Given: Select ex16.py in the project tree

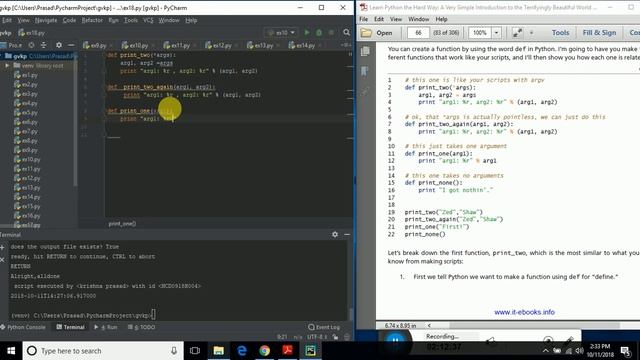Looking at the screenshot, I should point(27,216).
